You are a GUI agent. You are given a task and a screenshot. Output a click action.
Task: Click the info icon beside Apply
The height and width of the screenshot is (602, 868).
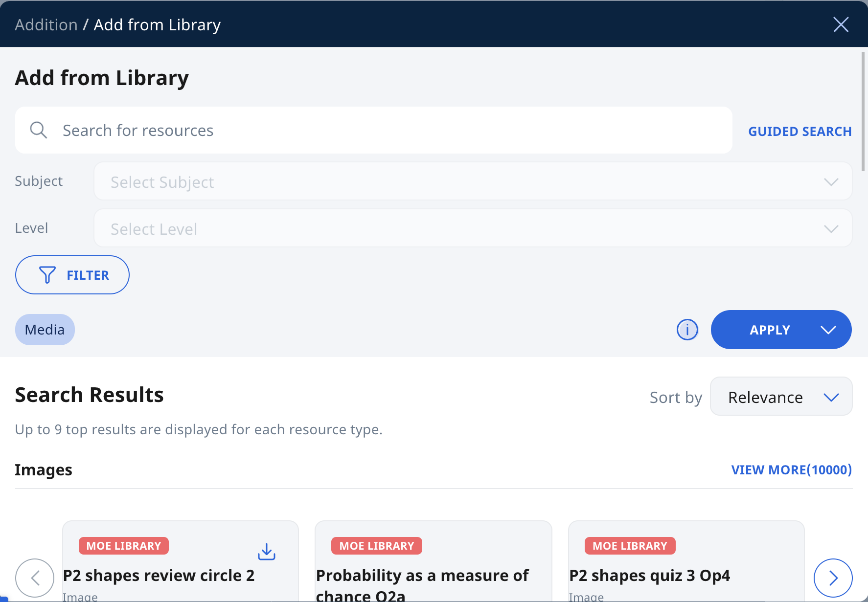click(687, 330)
